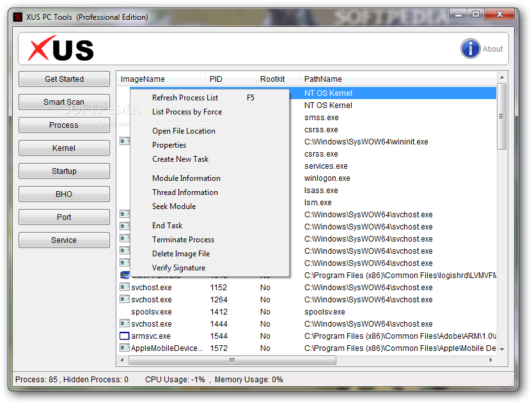Select the lsass.exe row

(321, 190)
